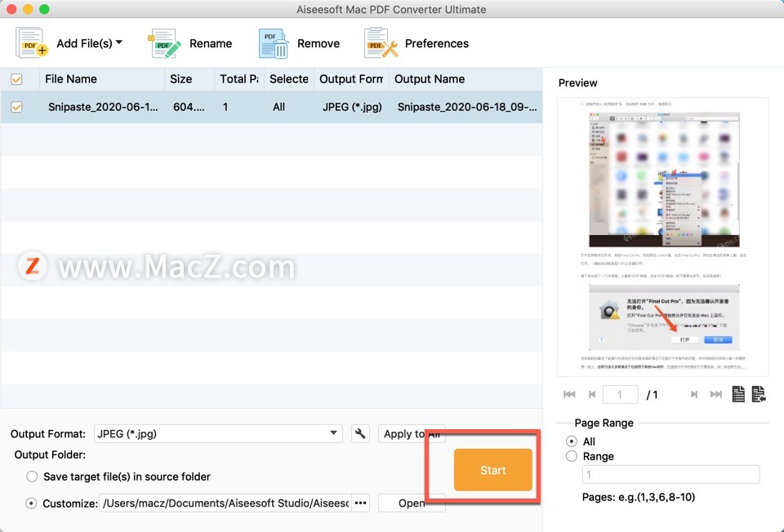Screen dimensions: 784x532
Task: Click the File Name column header
Action: tap(101, 79)
